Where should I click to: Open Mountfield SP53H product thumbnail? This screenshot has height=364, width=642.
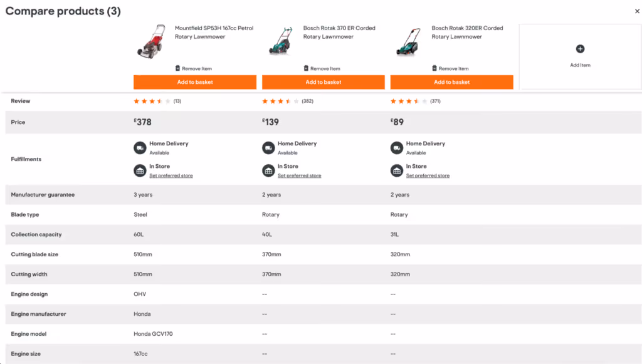[152, 41]
